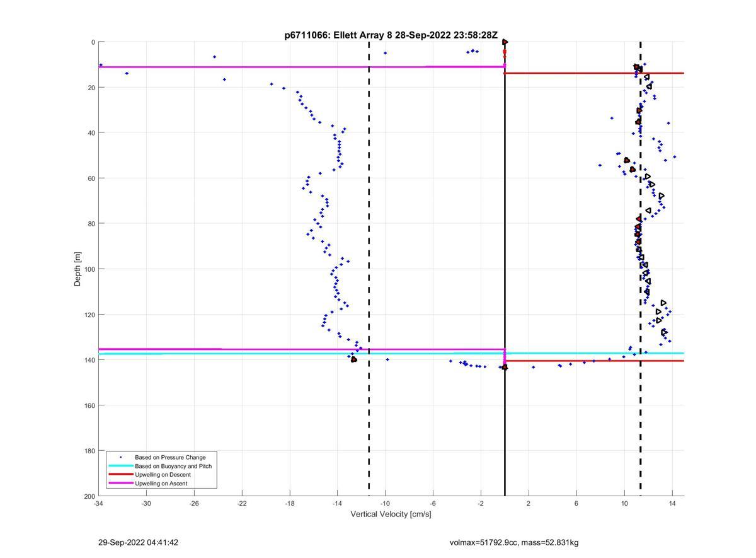Click the 'Vertical Velocity [cm/s]' axis label
The height and width of the screenshot is (558, 756).
[x=391, y=514]
